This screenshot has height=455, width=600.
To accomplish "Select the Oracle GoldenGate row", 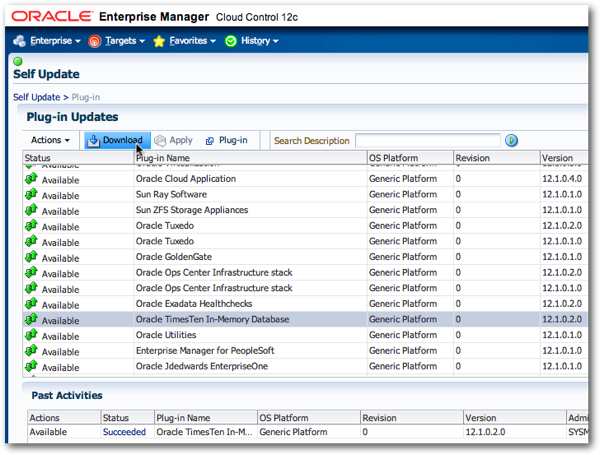I will coord(305,257).
